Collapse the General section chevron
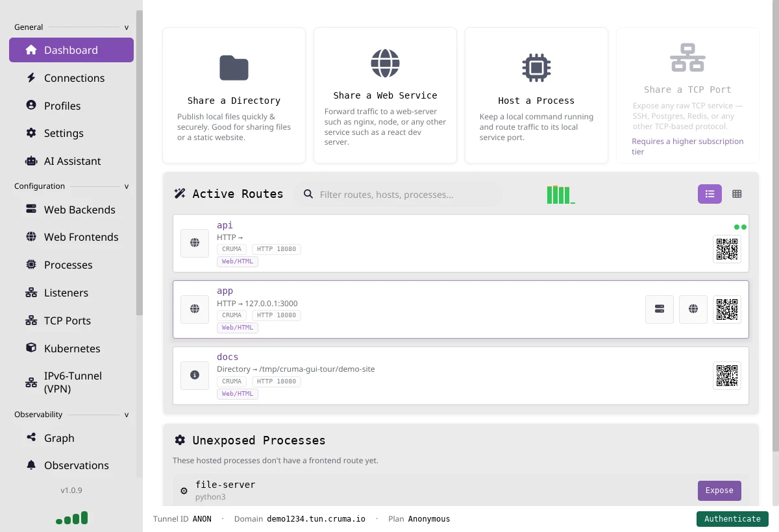779x532 pixels. tap(127, 27)
